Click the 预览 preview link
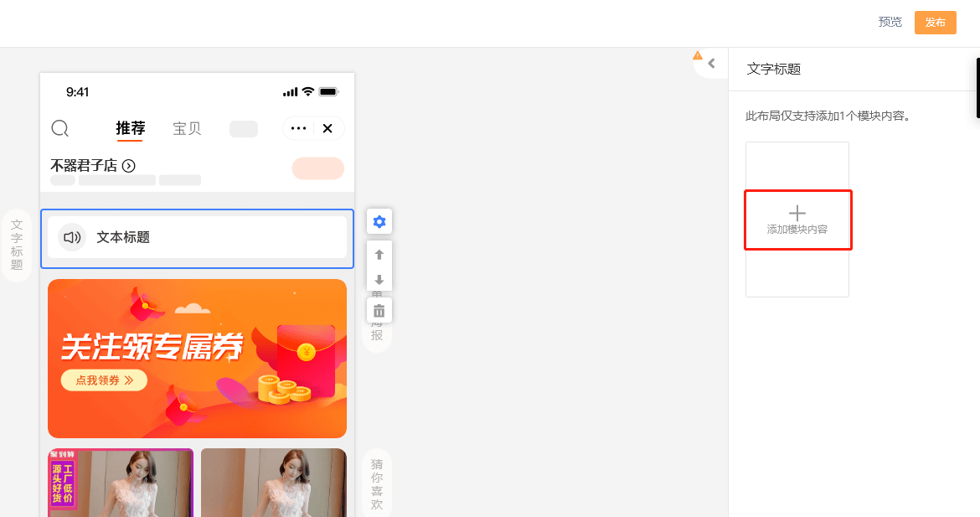The height and width of the screenshot is (517, 980). [x=890, y=23]
